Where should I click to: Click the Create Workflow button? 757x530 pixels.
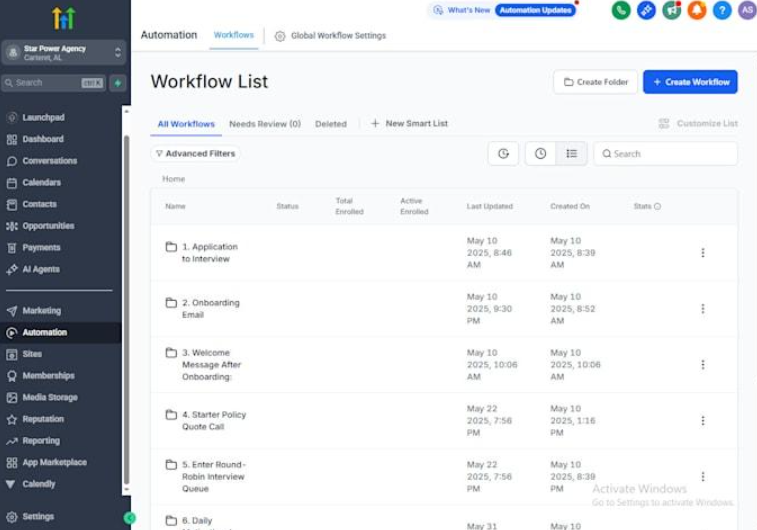coord(690,82)
